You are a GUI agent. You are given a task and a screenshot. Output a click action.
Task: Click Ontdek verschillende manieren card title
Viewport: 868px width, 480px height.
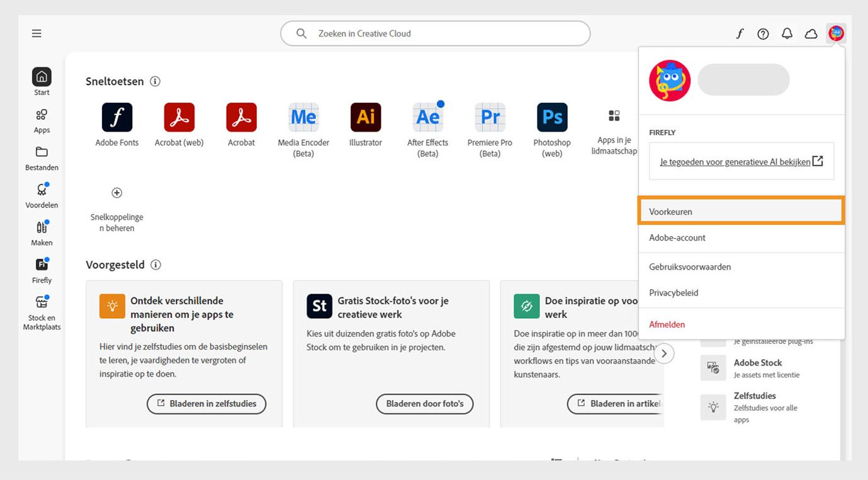tap(182, 314)
